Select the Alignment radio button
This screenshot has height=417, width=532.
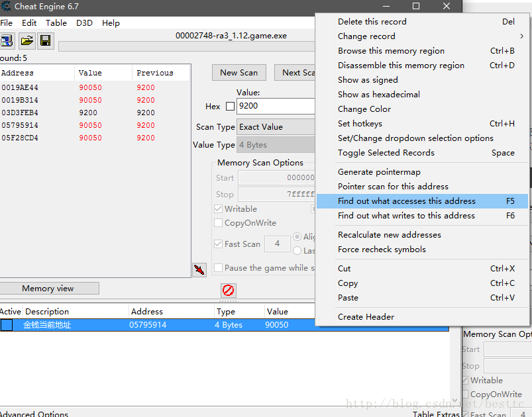(297, 237)
